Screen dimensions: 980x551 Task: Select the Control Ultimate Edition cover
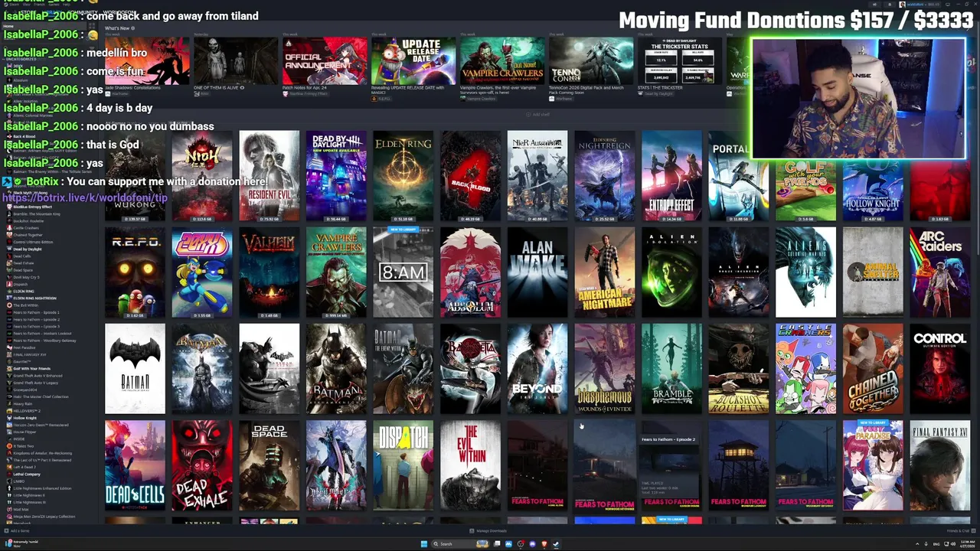pos(939,369)
